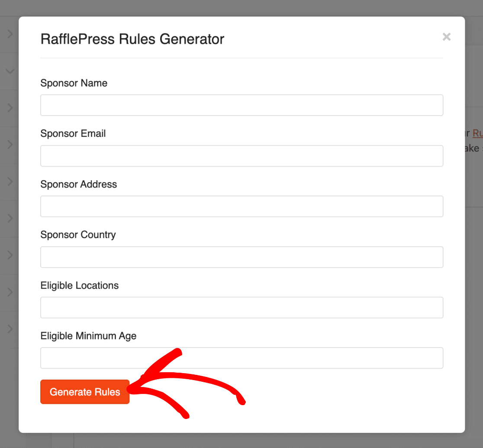Collapse the expanded sidebar section with down chevron

pos(10,71)
